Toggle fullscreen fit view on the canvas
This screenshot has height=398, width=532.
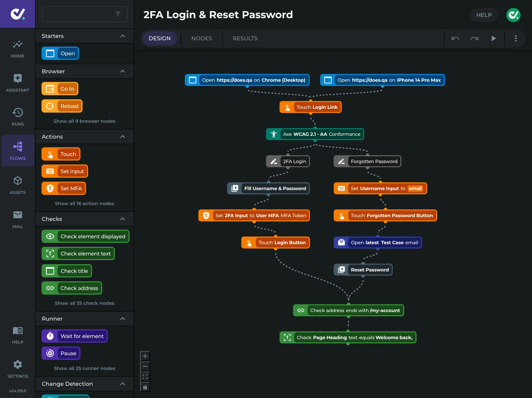click(145, 376)
